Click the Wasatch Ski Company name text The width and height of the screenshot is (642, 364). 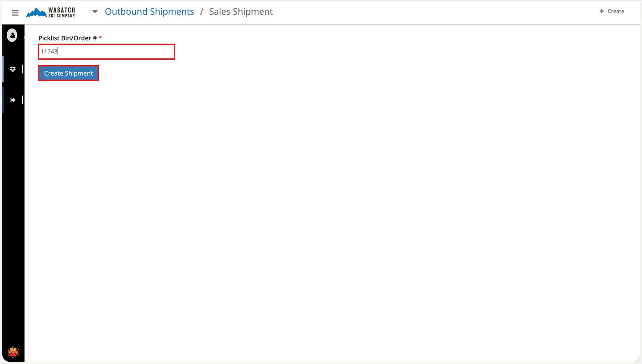click(62, 12)
